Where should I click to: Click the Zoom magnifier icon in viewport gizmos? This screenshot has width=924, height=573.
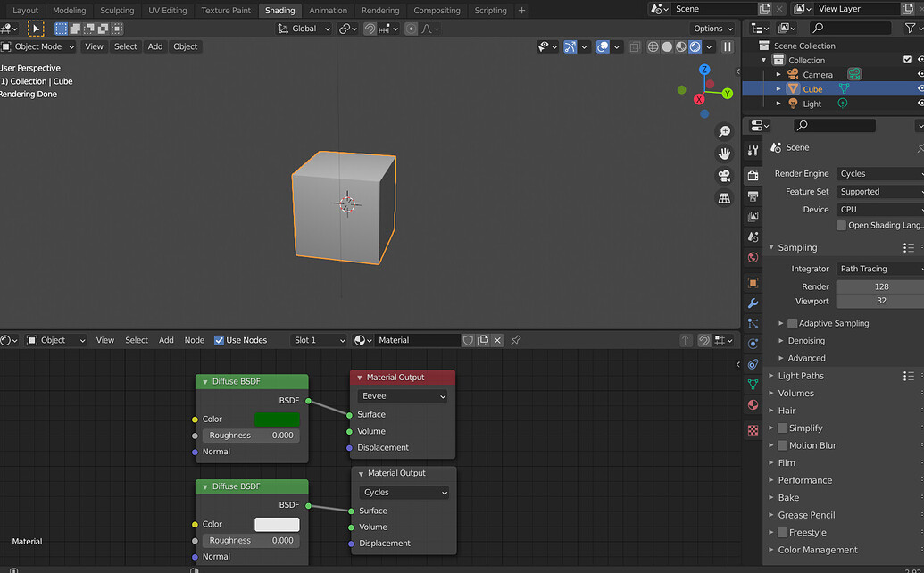tap(725, 130)
